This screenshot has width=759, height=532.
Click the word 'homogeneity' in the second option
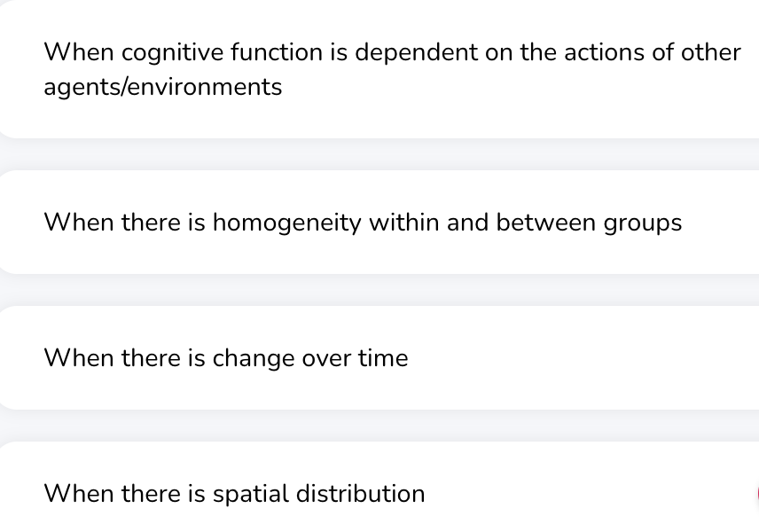coord(286,223)
